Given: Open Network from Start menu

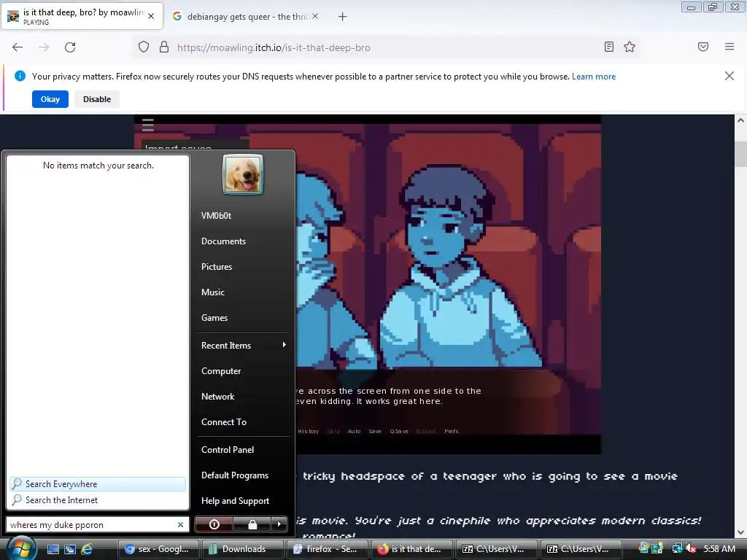Looking at the screenshot, I should click(217, 397).
